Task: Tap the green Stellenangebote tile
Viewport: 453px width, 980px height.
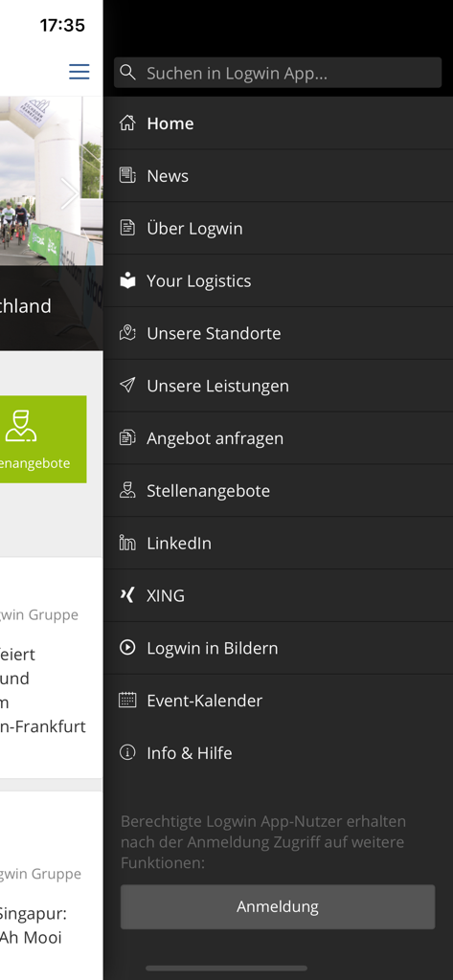Action: tap(43, 438)
